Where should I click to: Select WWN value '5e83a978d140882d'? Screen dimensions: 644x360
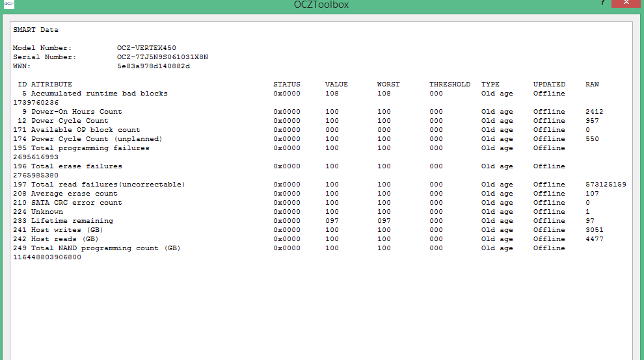click(x=154, y=66)
